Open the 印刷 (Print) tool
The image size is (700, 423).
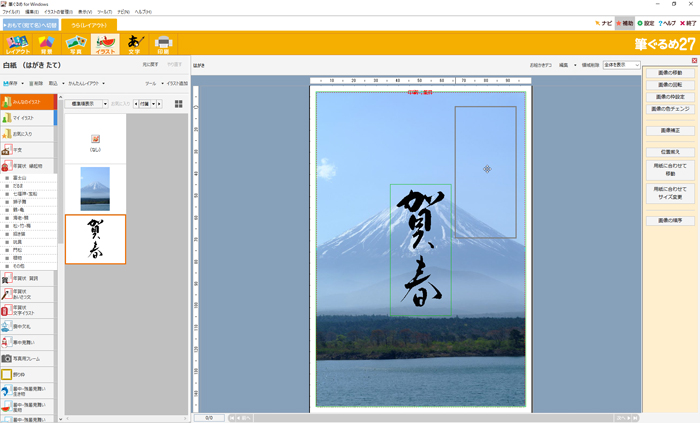point(164,43)
